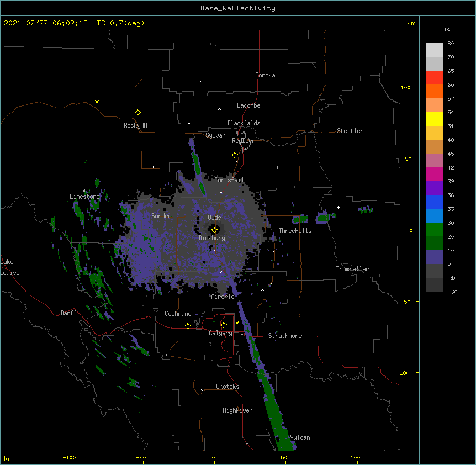Click the Innisfail city label
The height and width of the screenshot is (465, 476).
tap(229, 180)
